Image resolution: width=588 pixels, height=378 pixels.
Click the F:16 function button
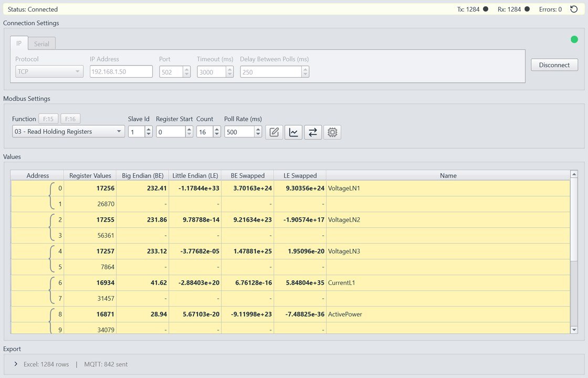(x=70, y=119)
